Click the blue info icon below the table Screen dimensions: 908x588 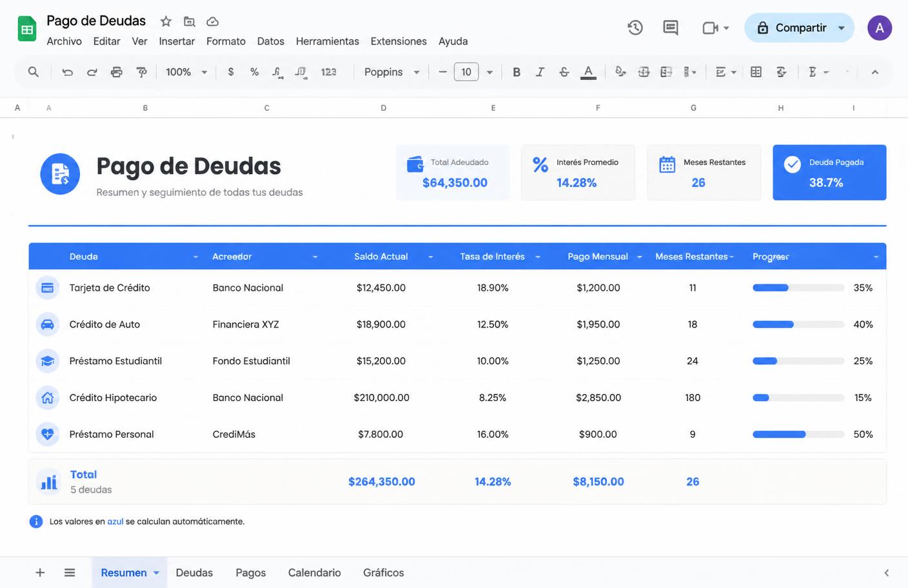36,522
